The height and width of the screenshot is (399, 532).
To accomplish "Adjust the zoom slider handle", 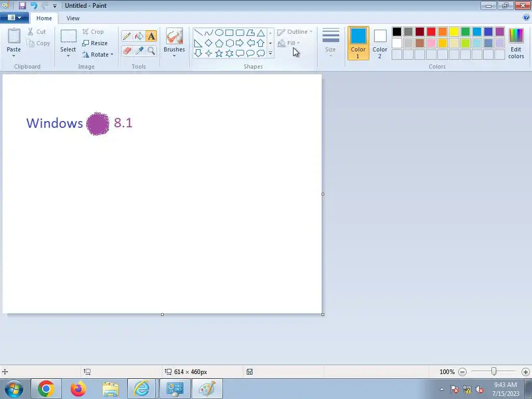I will pos(494,372).
